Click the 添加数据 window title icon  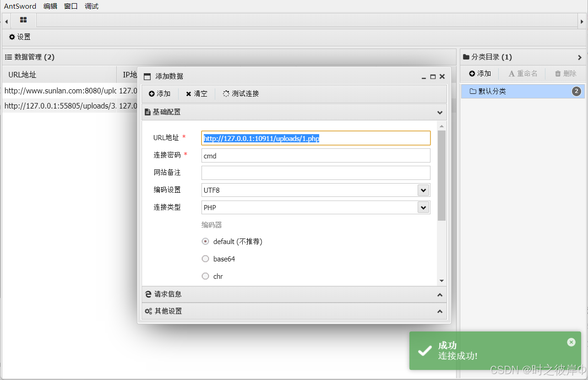pyautogui.click(x=147, y=77)
